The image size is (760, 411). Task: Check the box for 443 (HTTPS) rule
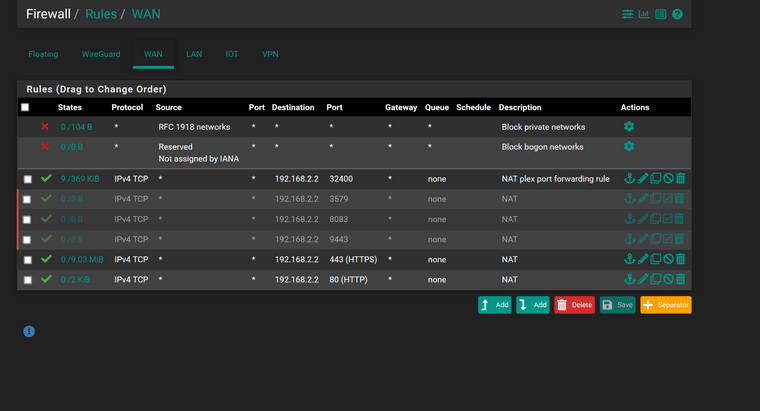point(28,260)
